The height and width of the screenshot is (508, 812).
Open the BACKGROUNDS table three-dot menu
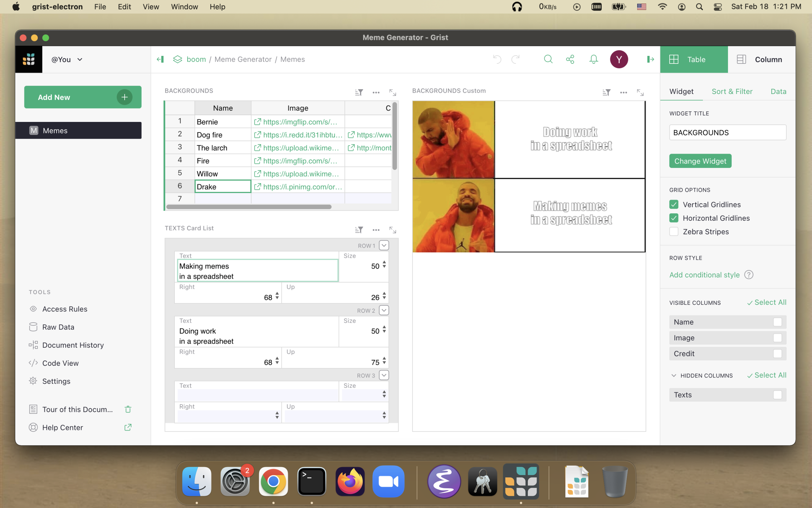pyautogui.click(x=376, y=92)
